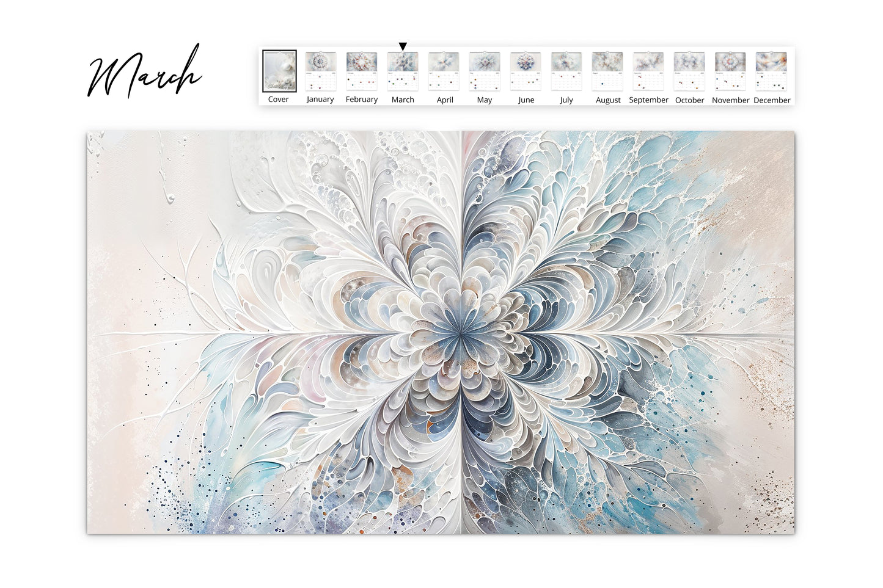Click the 'Cover' text label

[279, 100]
